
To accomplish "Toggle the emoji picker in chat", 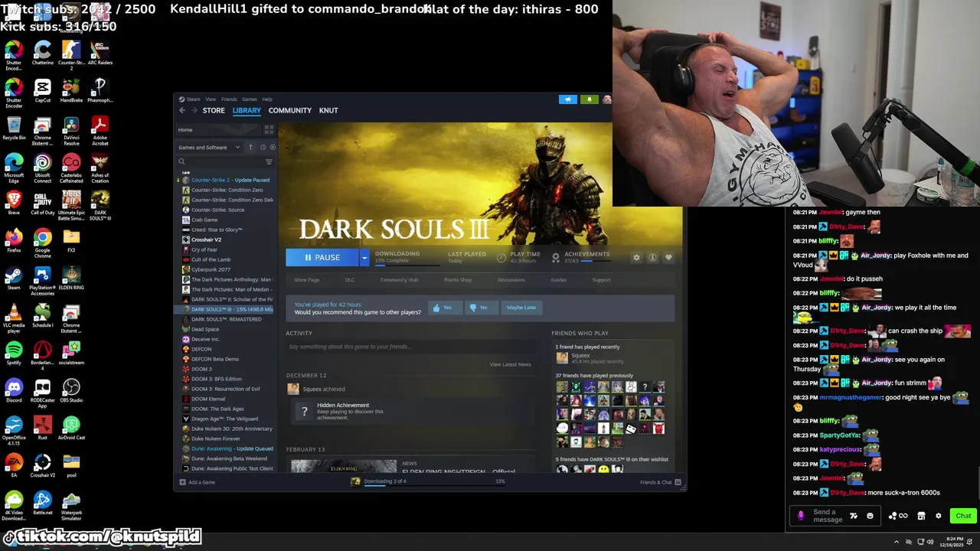I will click(870, 516).
